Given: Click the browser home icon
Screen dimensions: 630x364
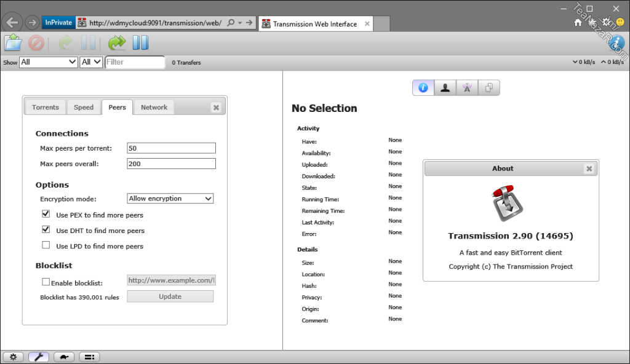Looking at the screenshot, I should click(x=578, y=23).
